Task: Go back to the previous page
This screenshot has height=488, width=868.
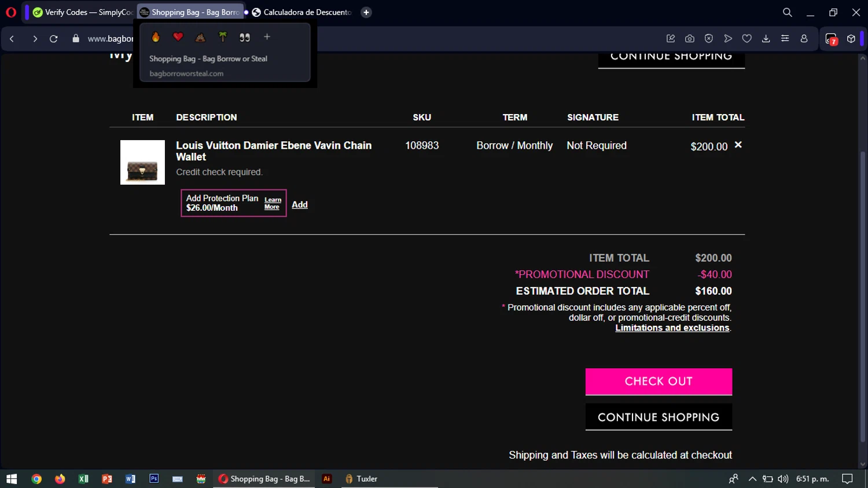Action: [12, 39]
